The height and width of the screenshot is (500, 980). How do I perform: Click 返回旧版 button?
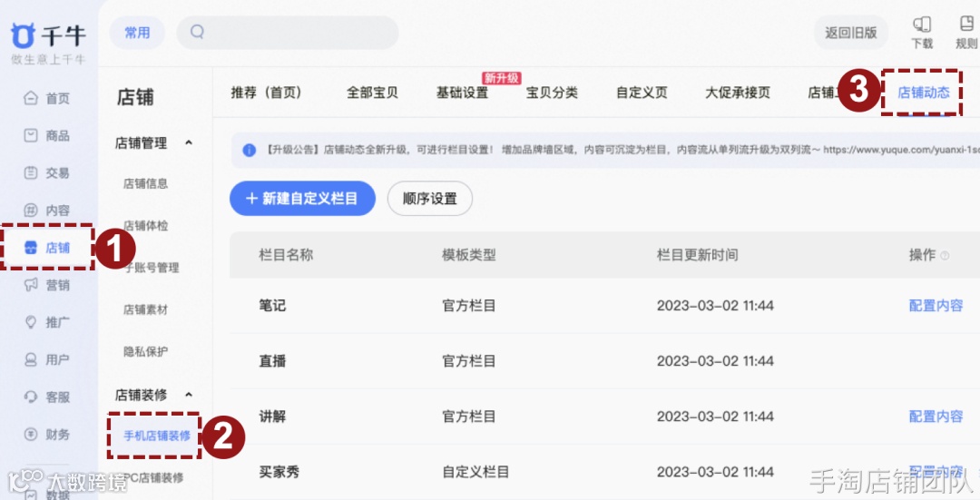coord(850,33)
